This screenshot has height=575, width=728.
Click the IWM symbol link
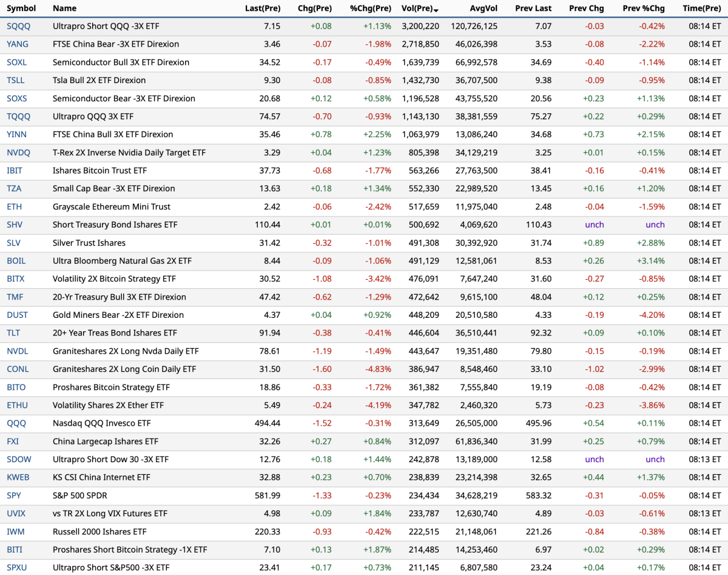15,532
